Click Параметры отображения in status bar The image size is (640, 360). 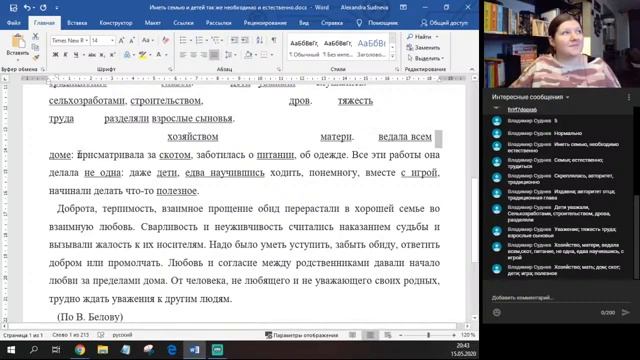[302, 335]
